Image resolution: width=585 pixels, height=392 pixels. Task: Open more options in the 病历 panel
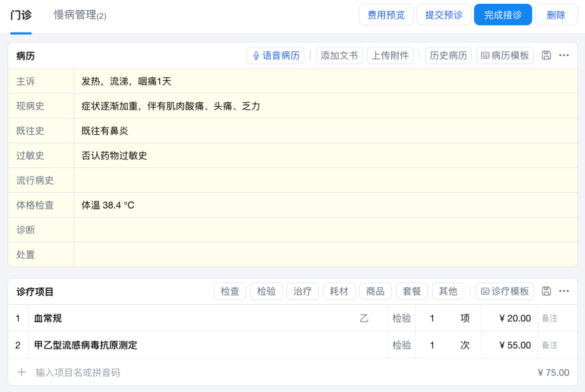point(564,55)
